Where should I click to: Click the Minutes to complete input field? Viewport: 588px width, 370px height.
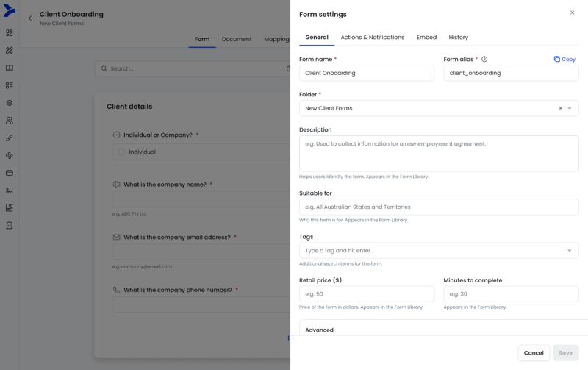[511, 293]
